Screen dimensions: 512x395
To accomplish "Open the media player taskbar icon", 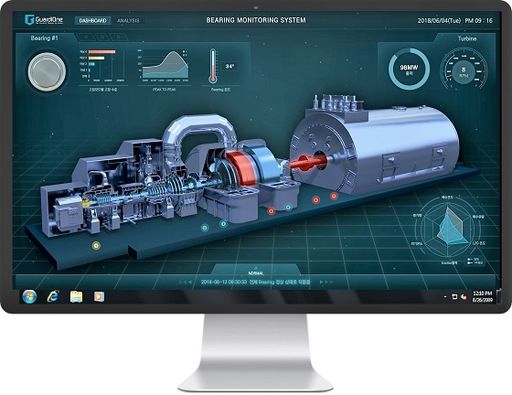I will 99,296.
